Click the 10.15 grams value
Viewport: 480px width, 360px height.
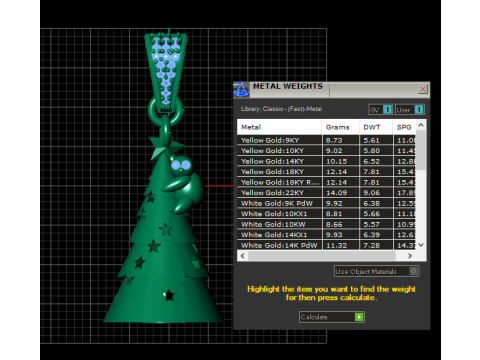[336, 161]
